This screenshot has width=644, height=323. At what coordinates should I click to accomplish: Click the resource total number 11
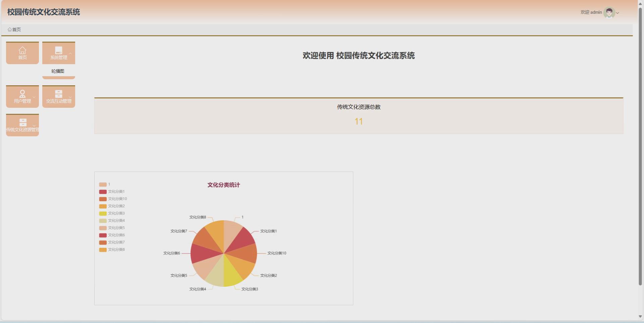point(359,121)
